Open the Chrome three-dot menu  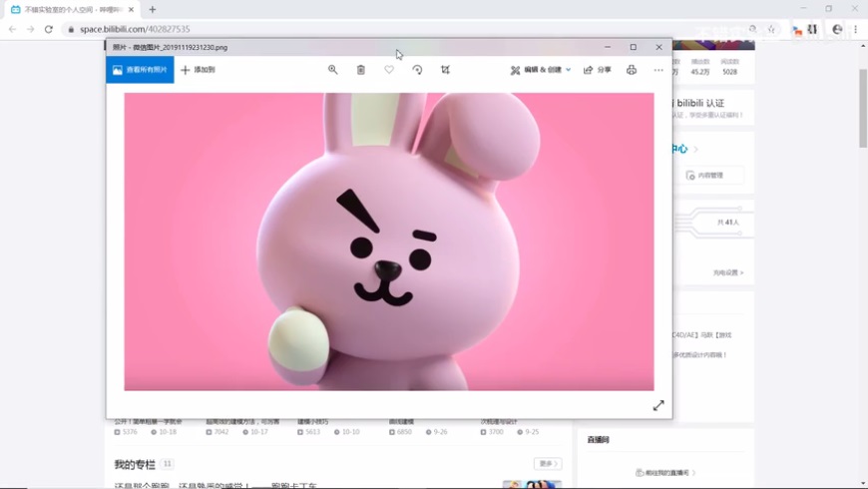856,29
